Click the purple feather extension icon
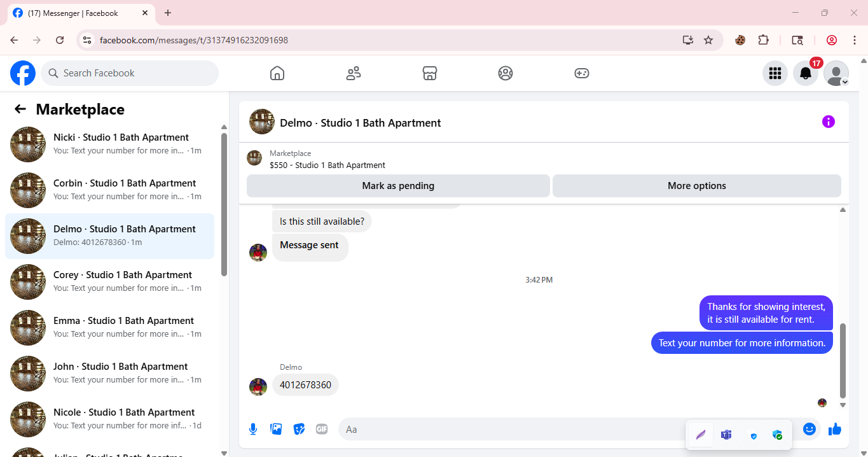This screenshot has height=457, width=868. [x=701, y=435]
